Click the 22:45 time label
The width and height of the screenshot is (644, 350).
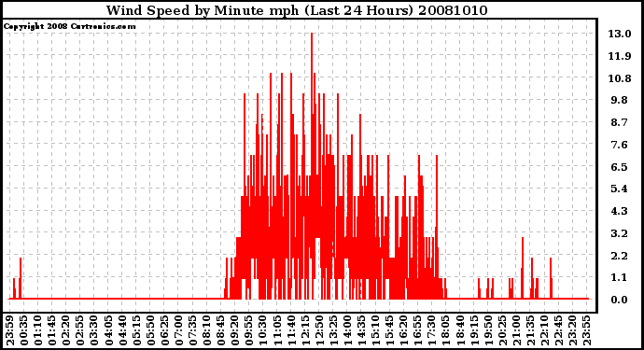click(x=558, y=331)
